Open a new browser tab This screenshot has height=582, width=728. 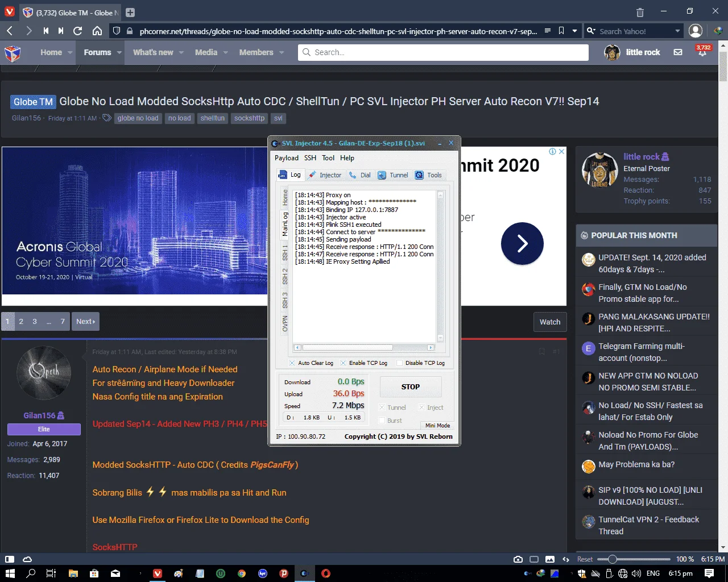[130, 13]
